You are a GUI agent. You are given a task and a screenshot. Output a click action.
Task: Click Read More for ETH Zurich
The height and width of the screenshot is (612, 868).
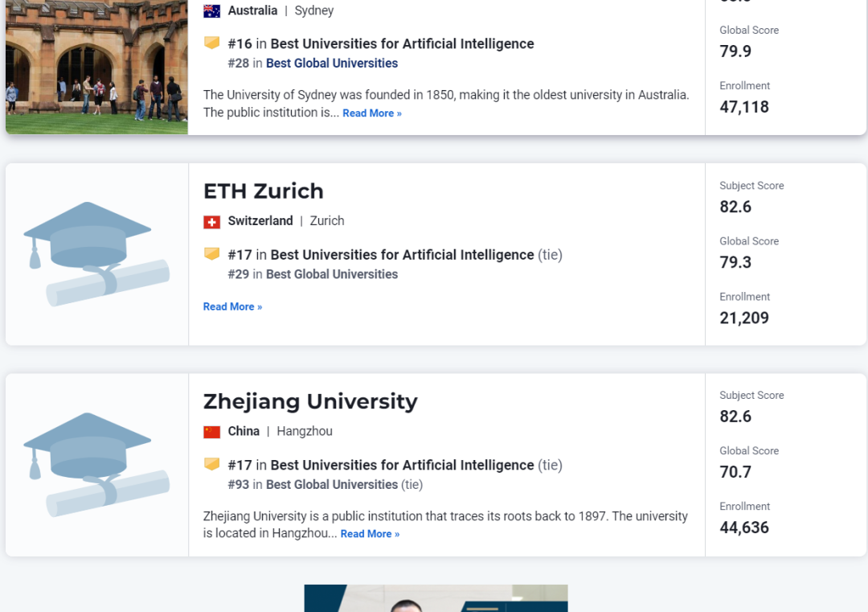232,306
